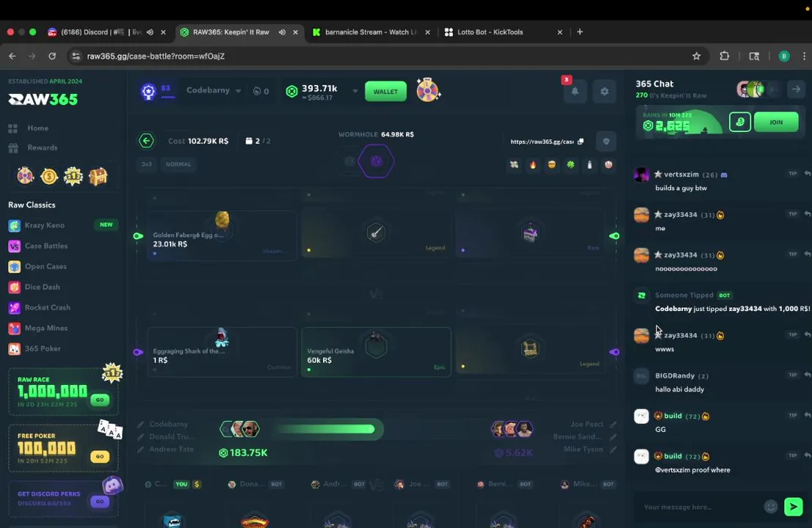812x528 pixels.
Task: Copy the case battle room link
Action: coord(580,142)
